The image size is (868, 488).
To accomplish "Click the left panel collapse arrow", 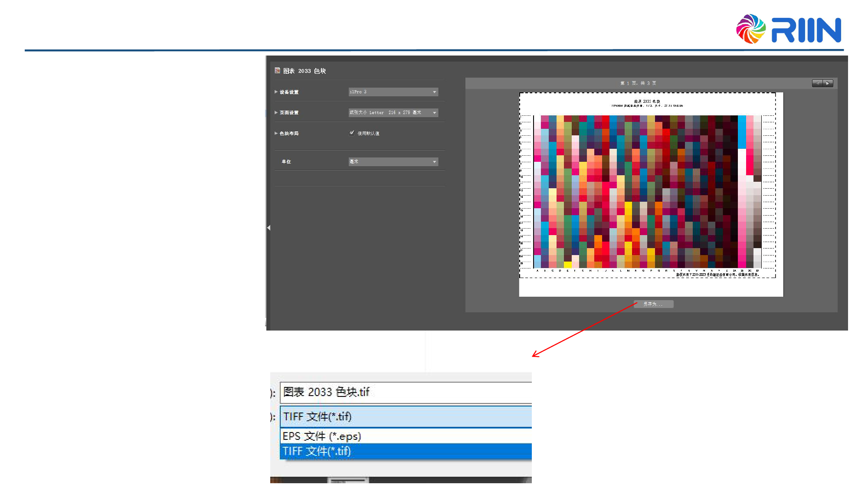I will coord(269,228).
